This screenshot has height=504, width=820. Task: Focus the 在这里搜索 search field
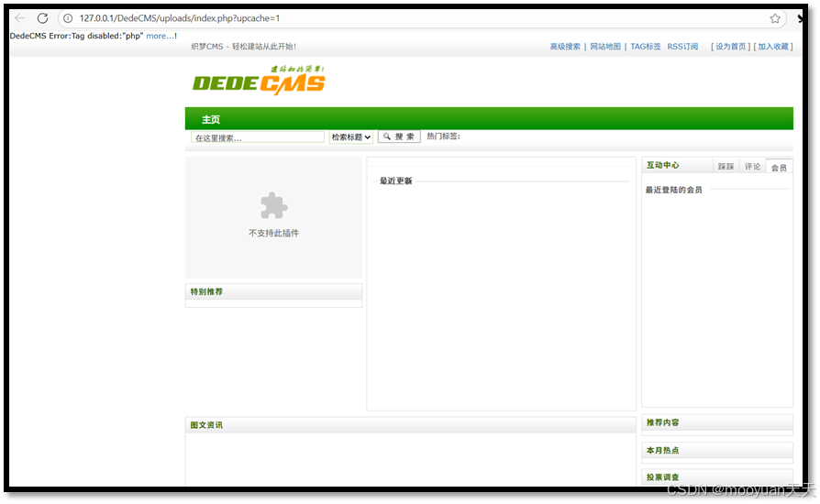pyautogui.click(x=258, y=137)
